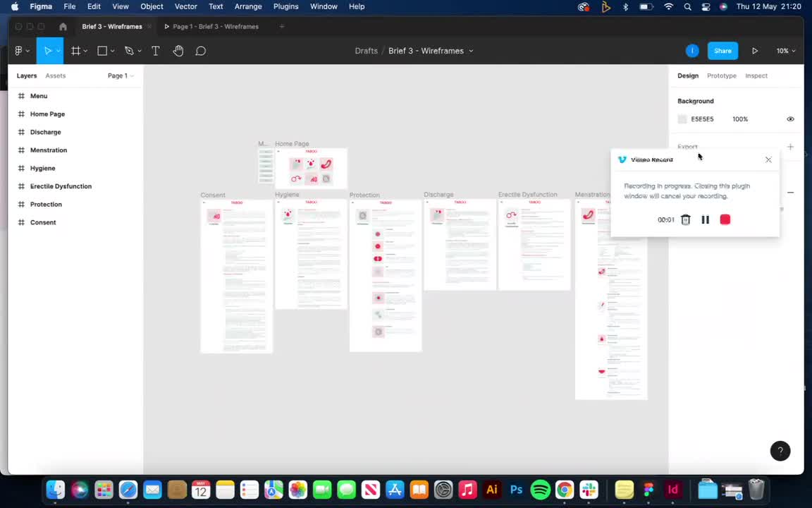
Task: Expand the Page 1 dropdown
Action: point(120,75)
